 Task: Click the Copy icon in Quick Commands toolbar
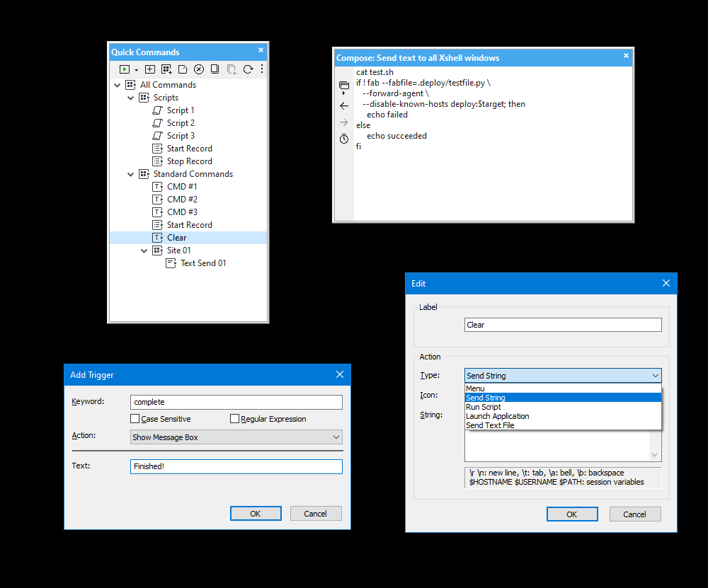tap(215, 69)
